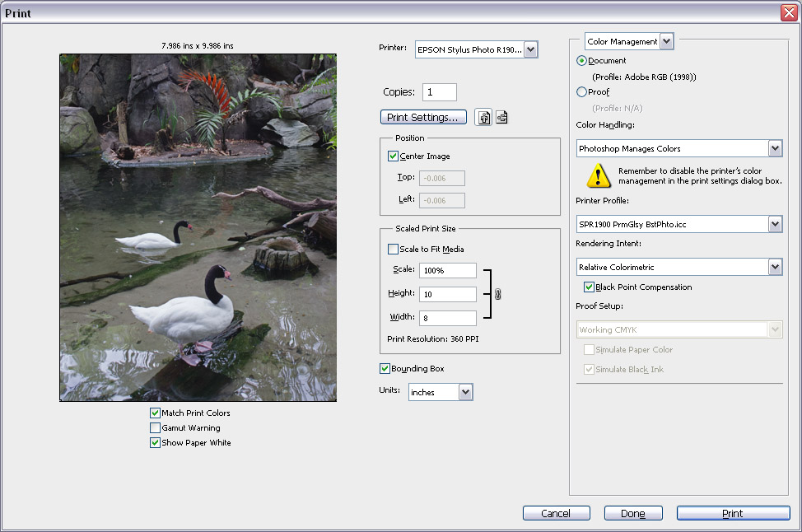Expand the Printer Profile dropdown
The height and width of the screenshot is (532, 802).
tap(776, 224)
